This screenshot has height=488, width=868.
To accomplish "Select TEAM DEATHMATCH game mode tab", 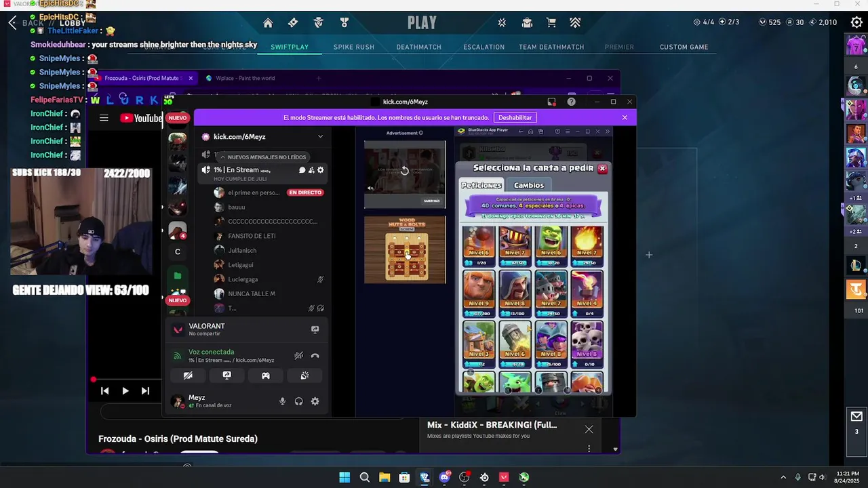I will point(551,47).
